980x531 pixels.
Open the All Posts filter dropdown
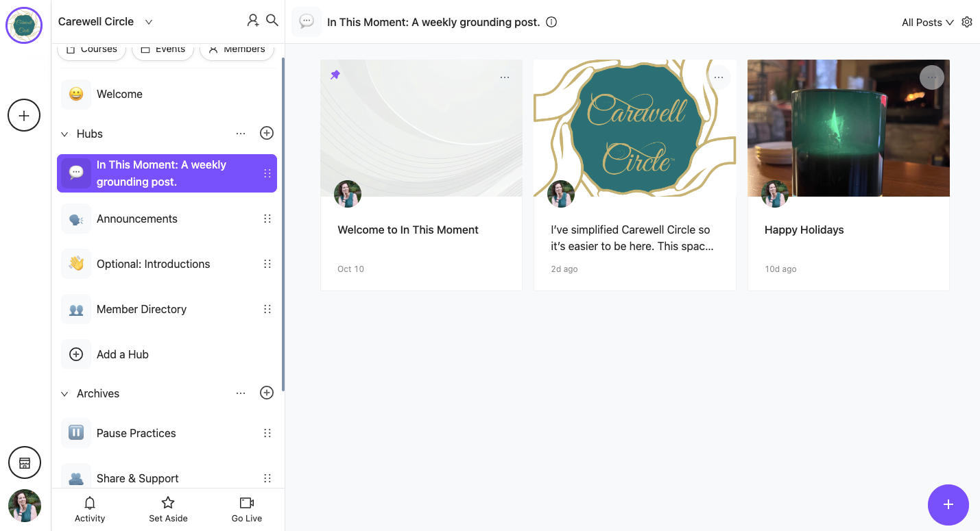click(x=927, y=23)
